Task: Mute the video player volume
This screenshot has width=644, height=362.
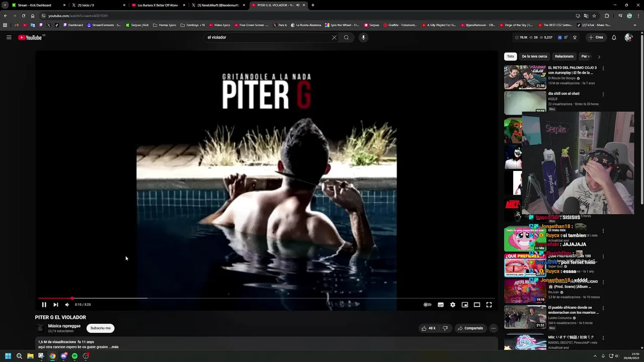Action: tap(67, 305)
